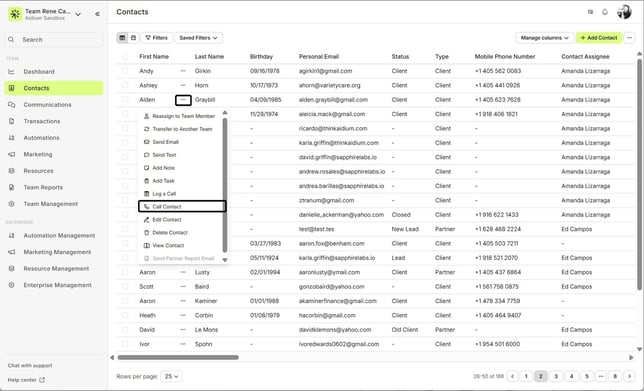The width and height of the screenshot is (644, 391).
Task: Open the Saved Filters dropdown
Action: point(198,38)
